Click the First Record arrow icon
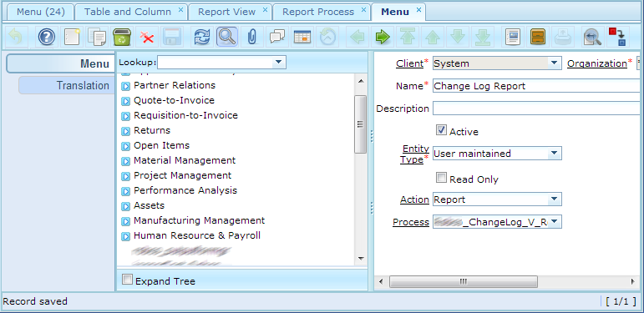The height and width of the screenshot is (313, 644). (407, 38)
